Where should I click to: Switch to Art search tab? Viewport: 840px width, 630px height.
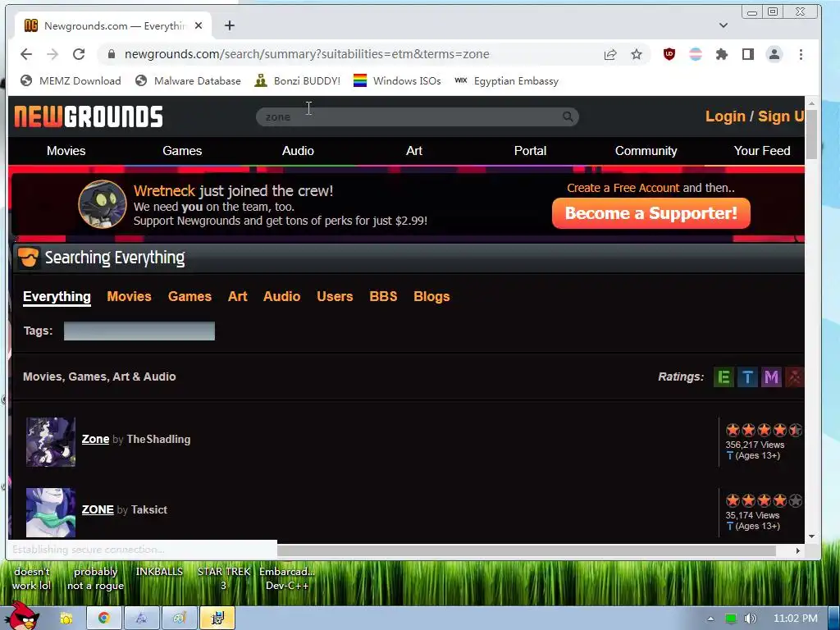(x=237, y=297)
